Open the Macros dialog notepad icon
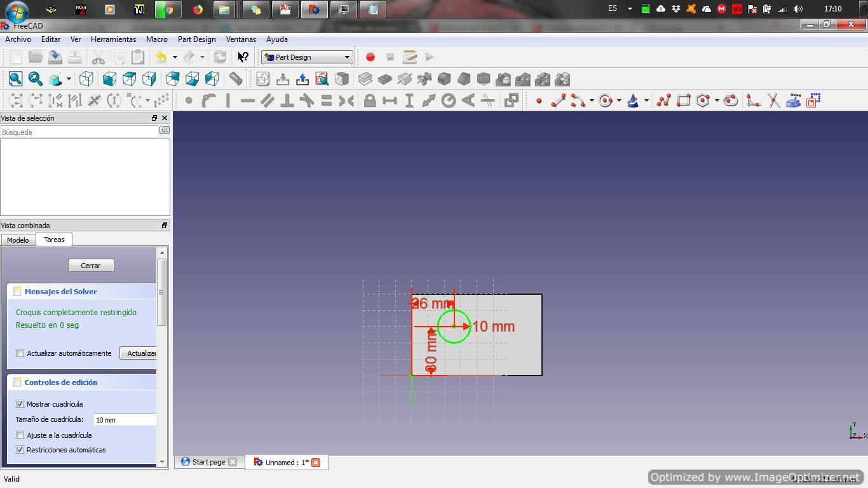 coord(410,57)
